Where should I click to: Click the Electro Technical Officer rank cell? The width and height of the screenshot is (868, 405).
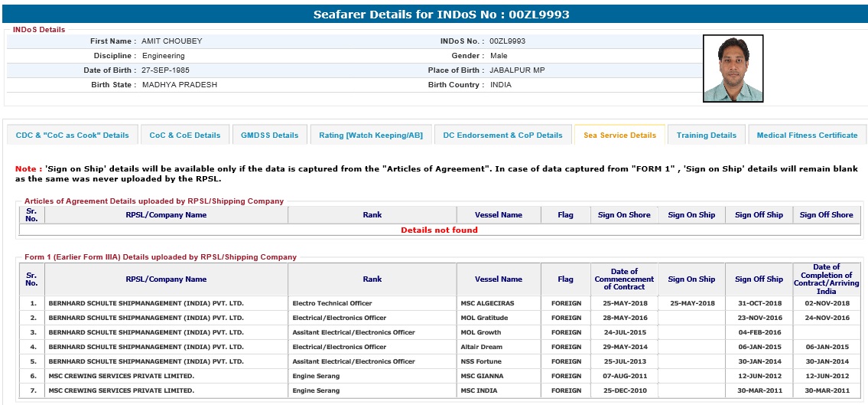point(332,303)
